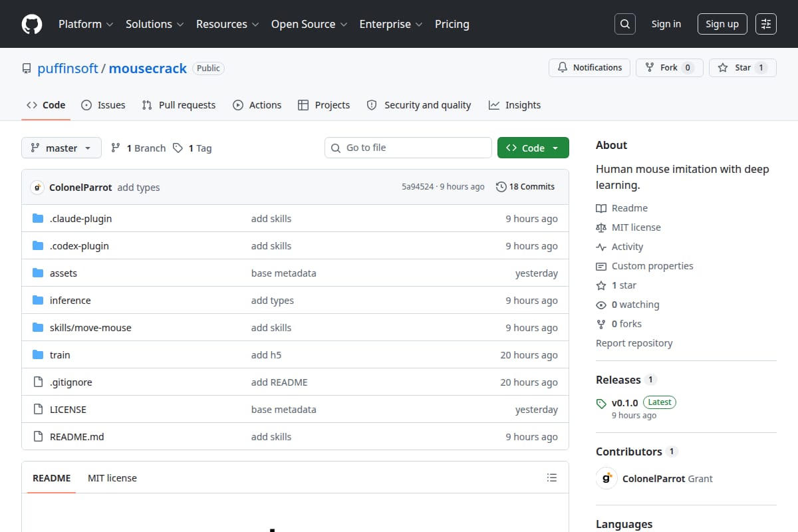The height and width of the screenshot is (532, 798).
Task: Open the .codex-plugin folder
Action: [x=79, y=246]
